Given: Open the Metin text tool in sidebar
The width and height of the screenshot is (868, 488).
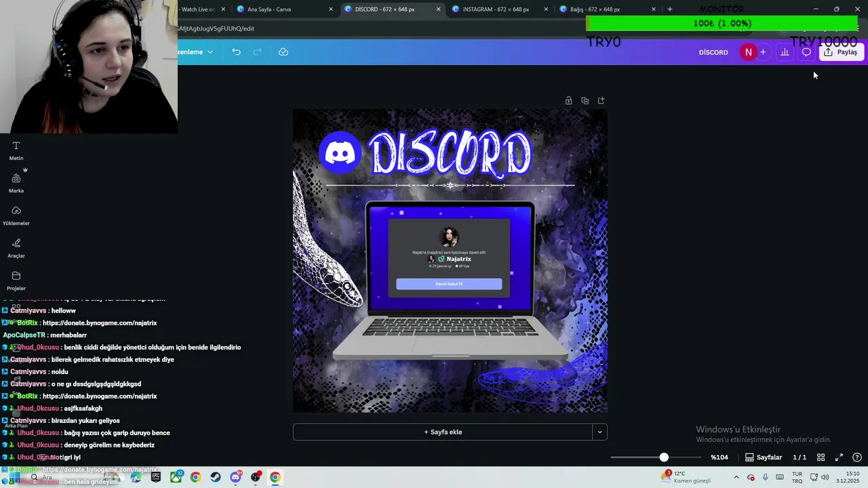Looking at the screenshot, I should tap(16, 150).
